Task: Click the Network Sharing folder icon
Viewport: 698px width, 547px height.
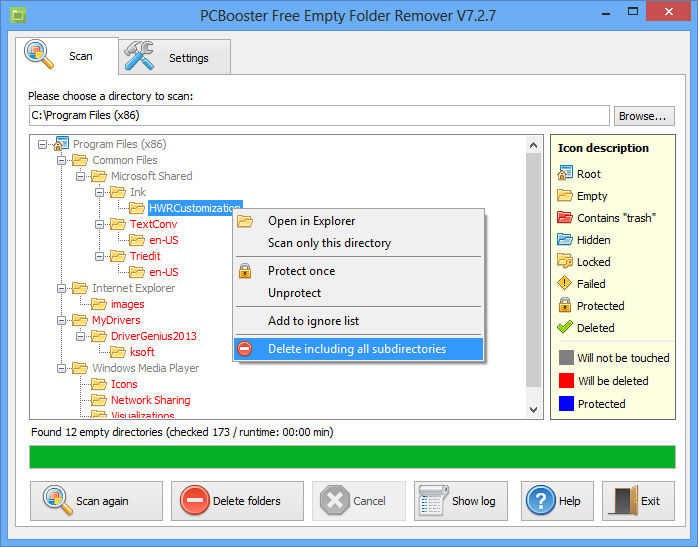Action: coord(98,400)
